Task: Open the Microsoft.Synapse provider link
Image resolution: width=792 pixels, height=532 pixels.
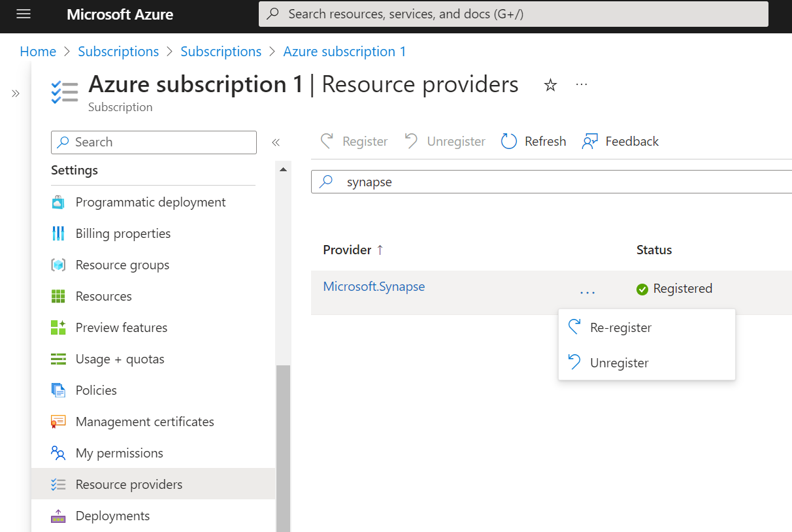Action: pyautogui.click(x=374, y=286)
